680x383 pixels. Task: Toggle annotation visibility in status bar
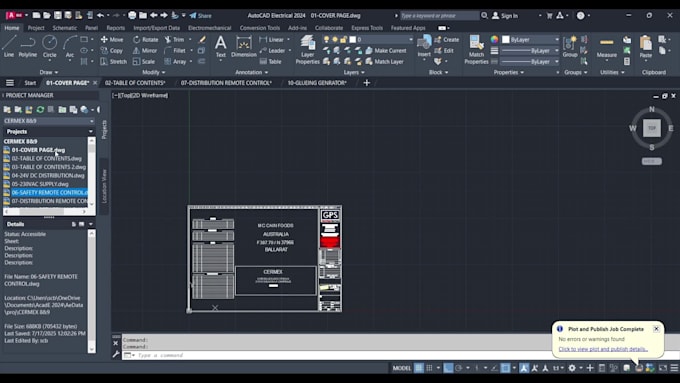coord(524,368)
